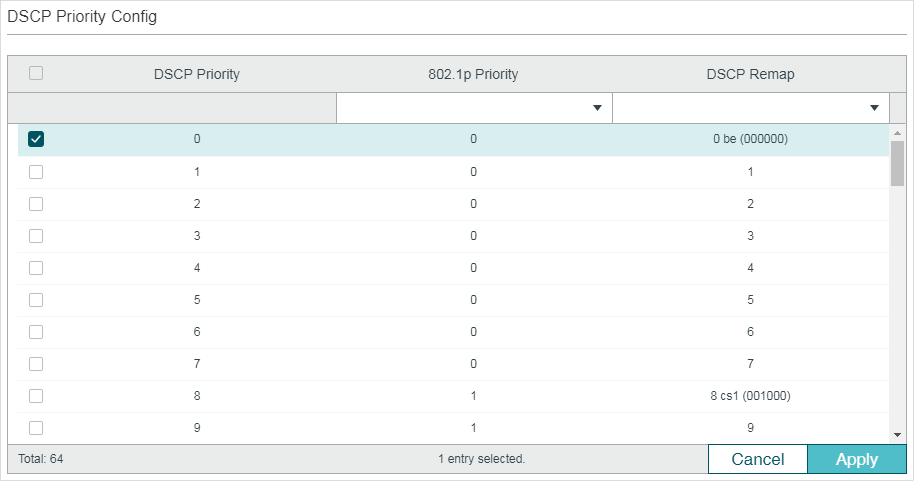Uncheck the DSCP Priority 0 row checkbox

[36, 139]
